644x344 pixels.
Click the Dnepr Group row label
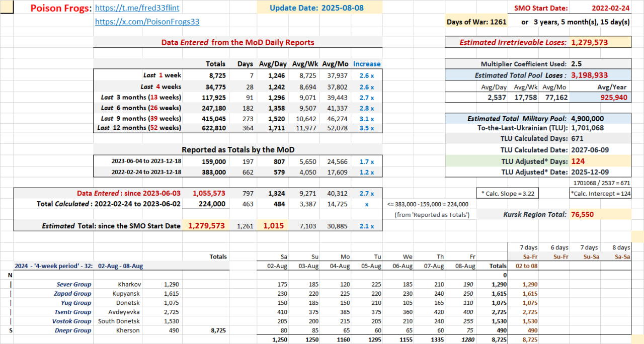(73, 330)
